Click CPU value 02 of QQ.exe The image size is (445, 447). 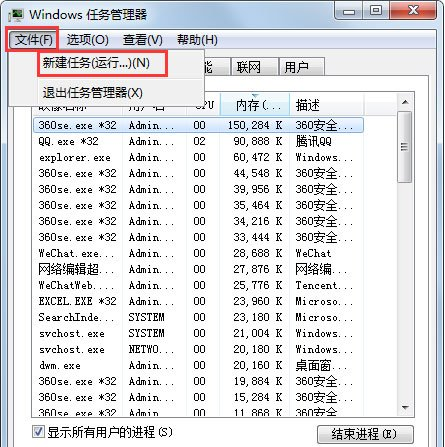pos(199,141)
